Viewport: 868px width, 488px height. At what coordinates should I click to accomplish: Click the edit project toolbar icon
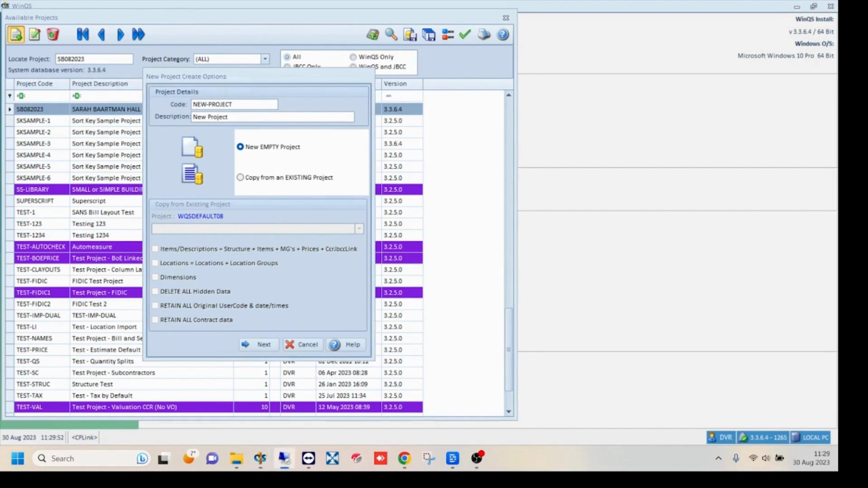[x=34, y=35]
